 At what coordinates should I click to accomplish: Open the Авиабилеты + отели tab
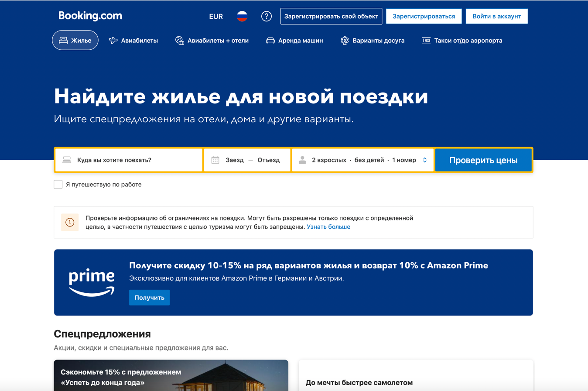pos(212,41)
